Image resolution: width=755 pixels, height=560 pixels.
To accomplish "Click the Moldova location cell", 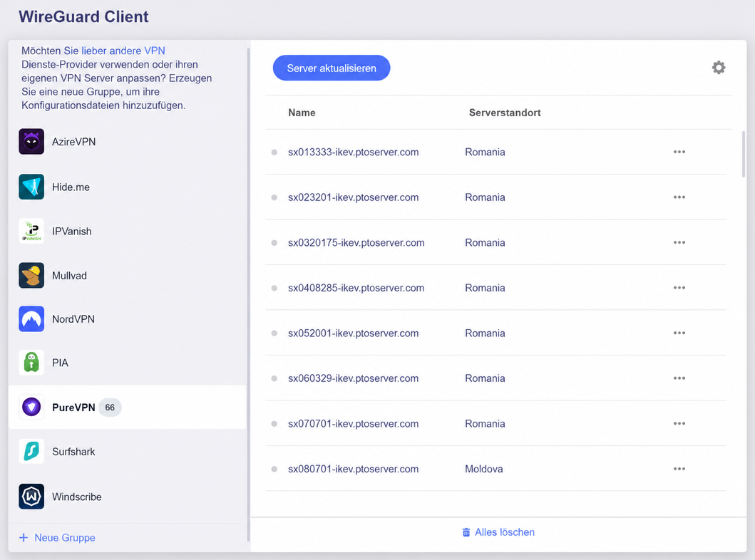I will 483,469.
